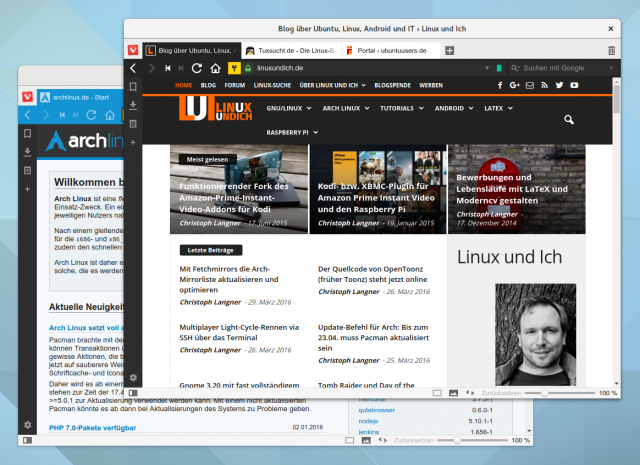640x465 pixels.
Task: Click the green padlock site info icon
Action: 248,68
